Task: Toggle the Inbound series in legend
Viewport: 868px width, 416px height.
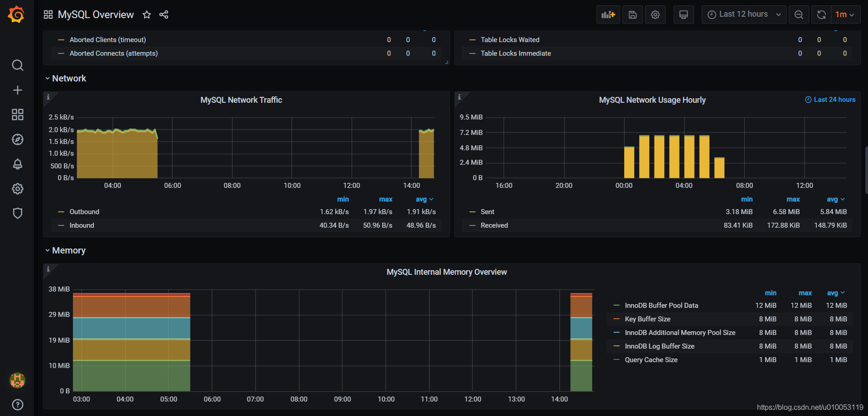Action: 82,225
